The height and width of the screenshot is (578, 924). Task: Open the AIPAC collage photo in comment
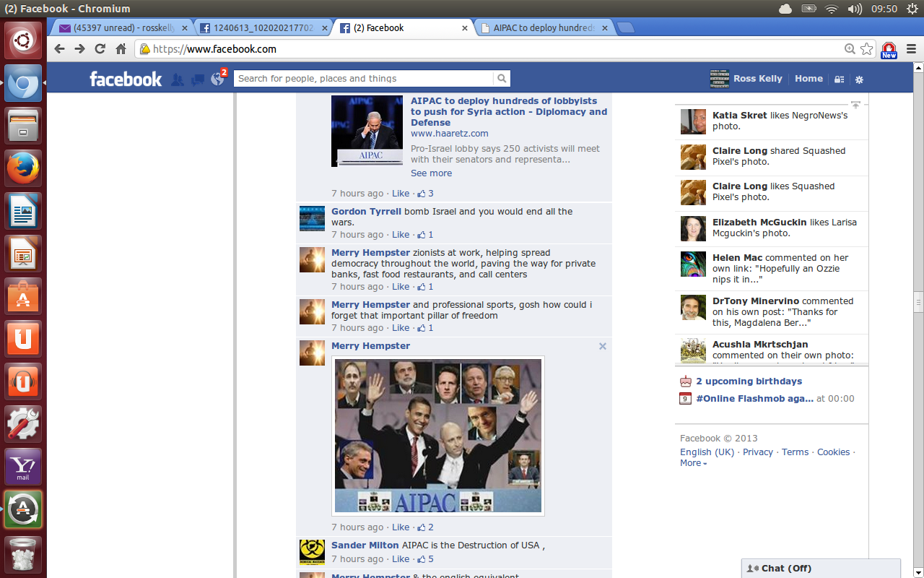click(438, 436)
